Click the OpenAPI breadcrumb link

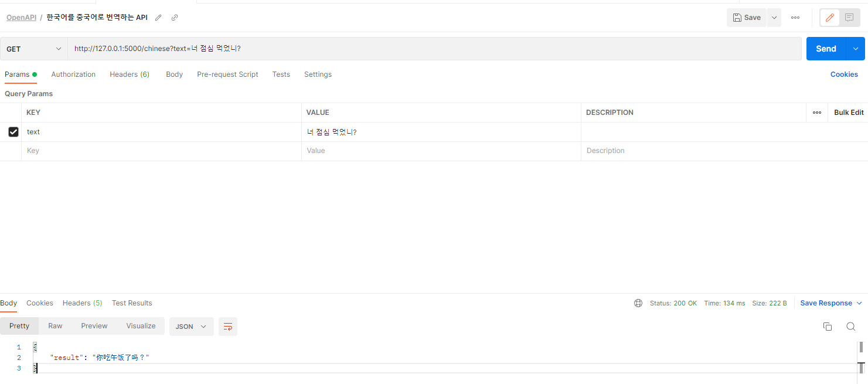tap(21, 18)
